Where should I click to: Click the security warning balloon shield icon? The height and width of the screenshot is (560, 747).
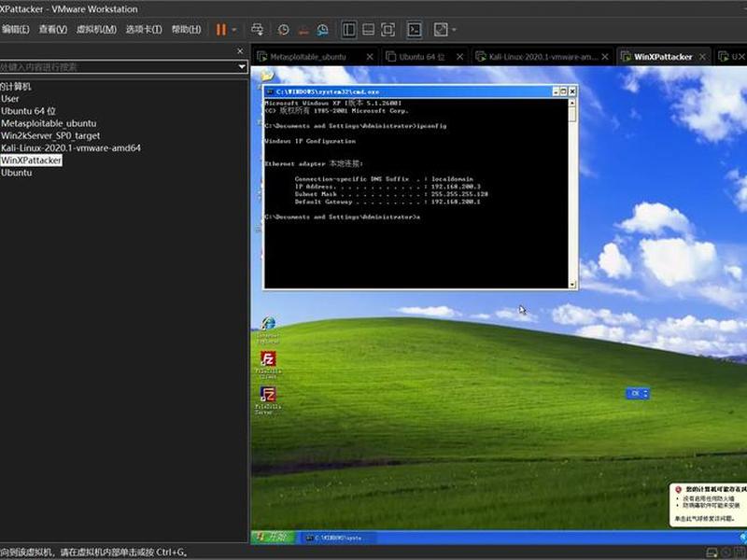point(679,489)
